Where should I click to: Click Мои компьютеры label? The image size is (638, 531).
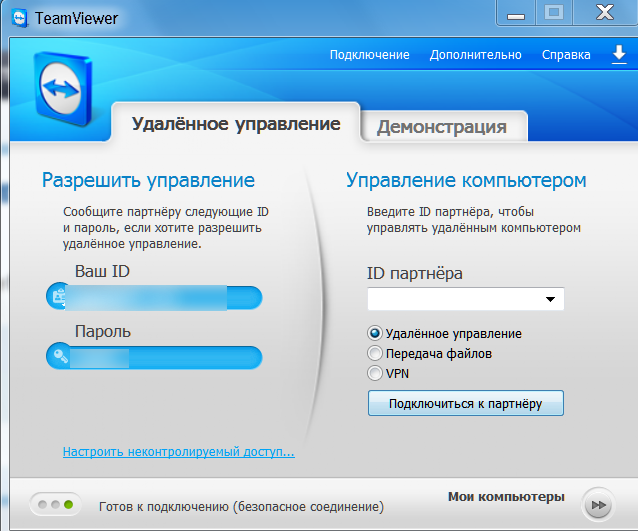[506, 497]
